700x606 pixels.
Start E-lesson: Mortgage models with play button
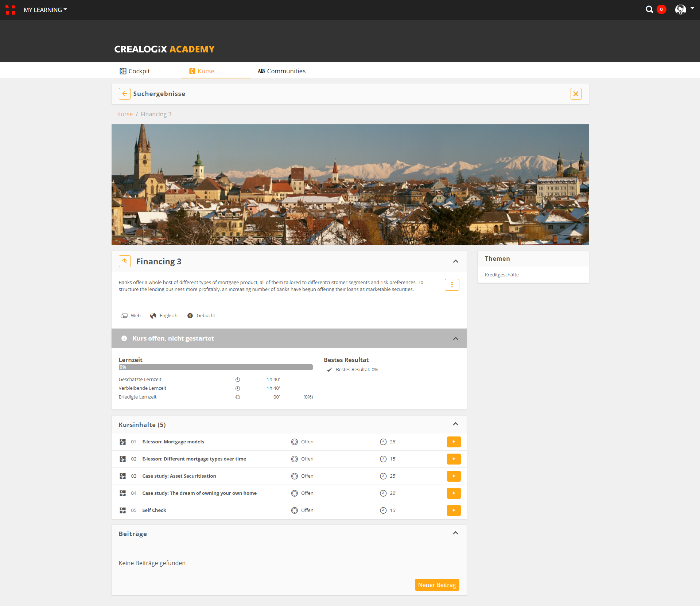[454, 442]
